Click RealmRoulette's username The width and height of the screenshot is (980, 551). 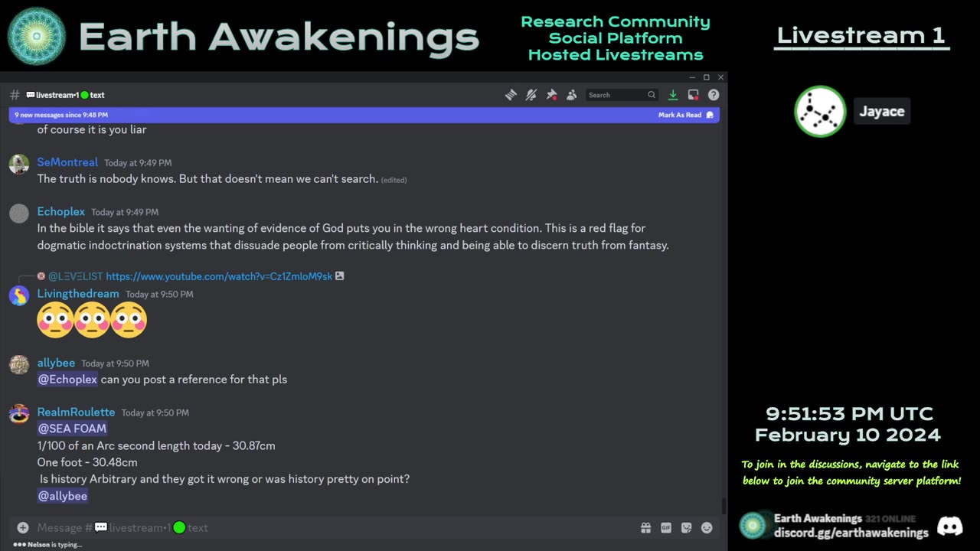pos(76,412)
